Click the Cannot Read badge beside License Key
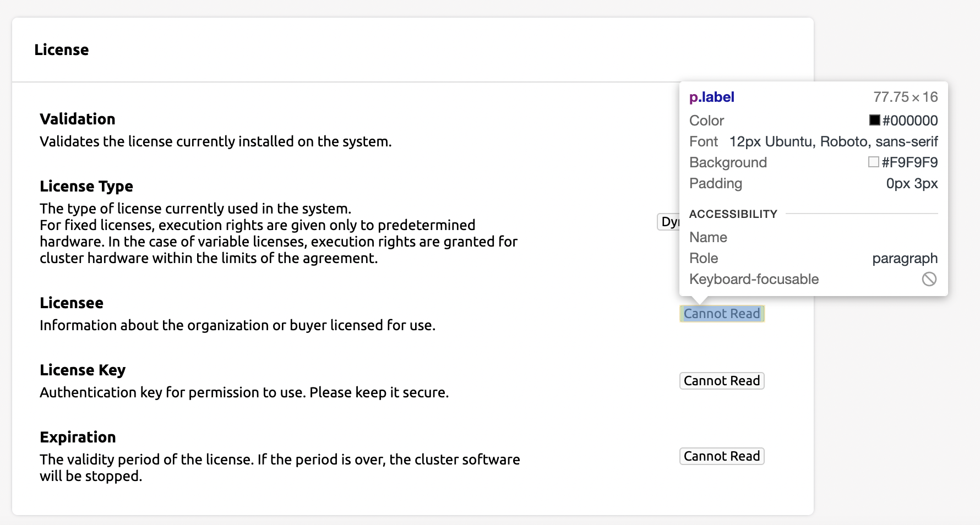Image resolution: width=980 pixels, height=525 pixels. (722, 380)
